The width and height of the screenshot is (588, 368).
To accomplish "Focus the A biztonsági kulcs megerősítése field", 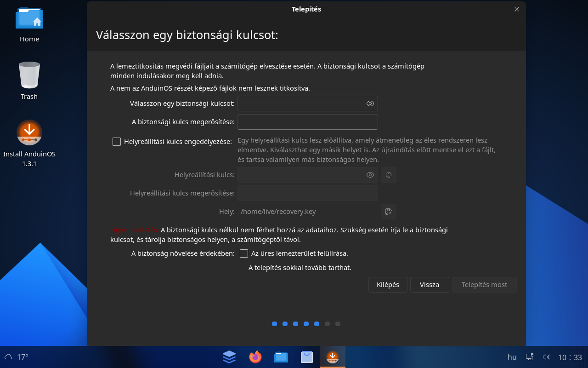I will [x=307, y=122].
